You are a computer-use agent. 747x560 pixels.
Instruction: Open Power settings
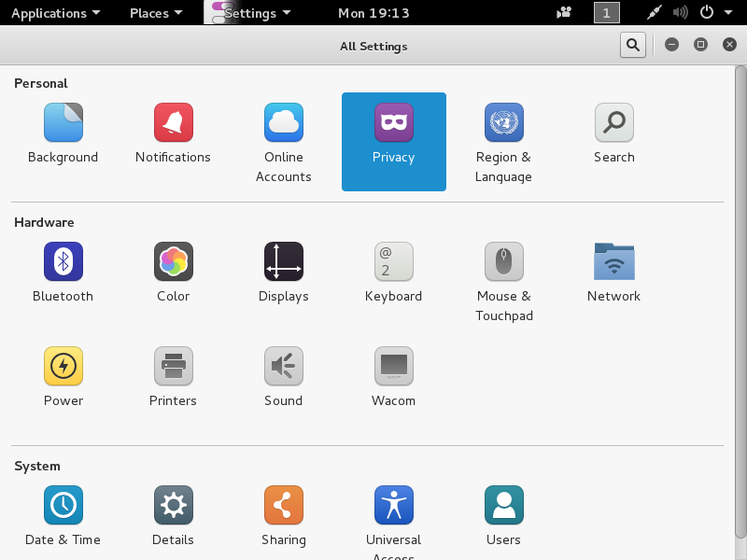coord(63,377)
